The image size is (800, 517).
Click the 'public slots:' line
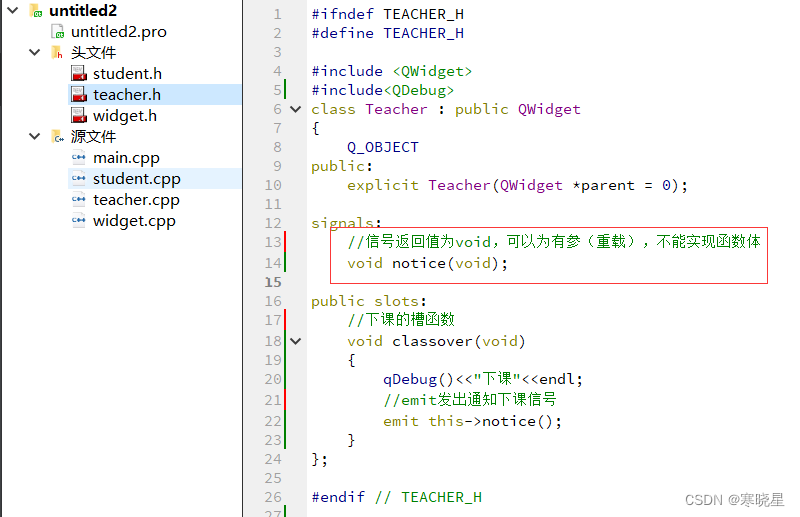pos(369,301)
